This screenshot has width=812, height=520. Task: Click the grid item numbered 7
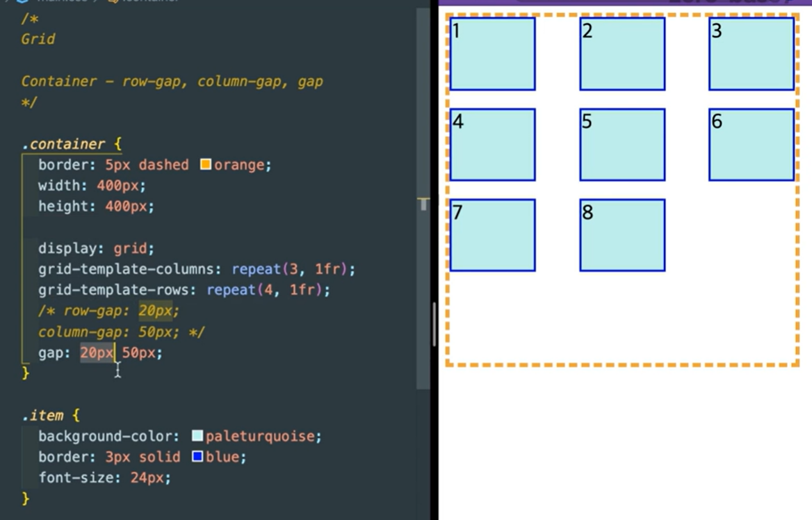(x=492, y=235)
